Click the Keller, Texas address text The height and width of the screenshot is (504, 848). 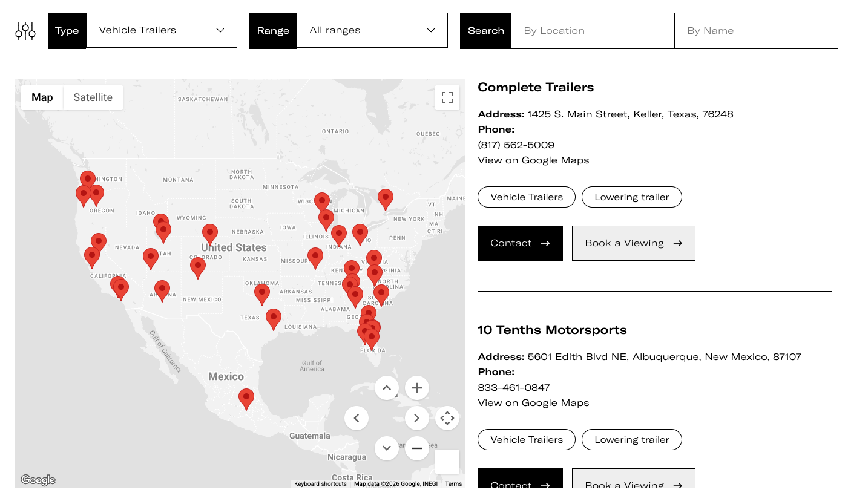630,114
